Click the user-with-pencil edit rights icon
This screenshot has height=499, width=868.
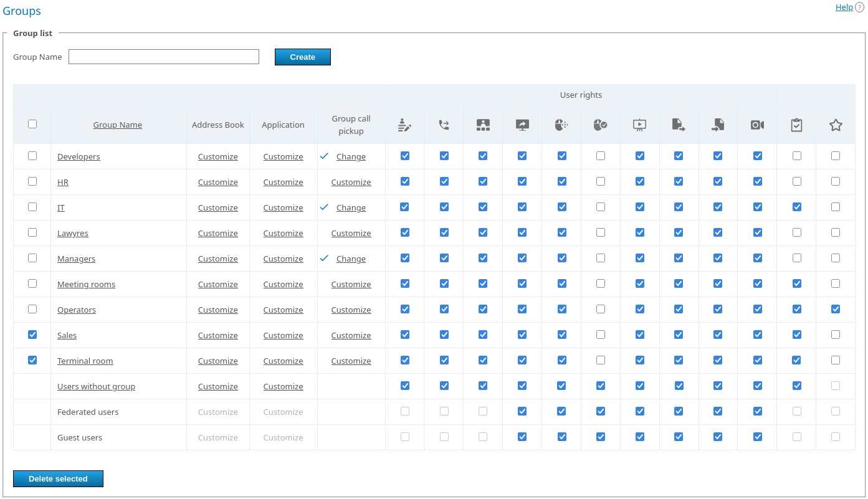pos(405,125)
